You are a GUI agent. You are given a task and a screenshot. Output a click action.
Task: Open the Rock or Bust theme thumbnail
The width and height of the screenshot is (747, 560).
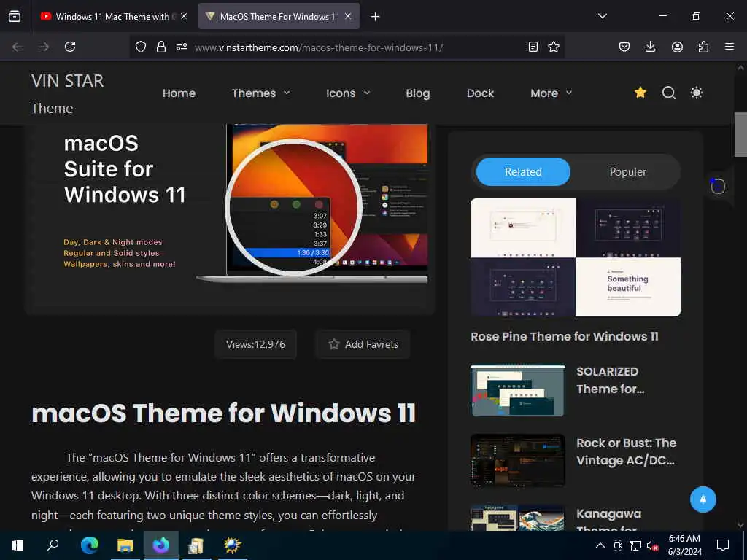[517, 460]
